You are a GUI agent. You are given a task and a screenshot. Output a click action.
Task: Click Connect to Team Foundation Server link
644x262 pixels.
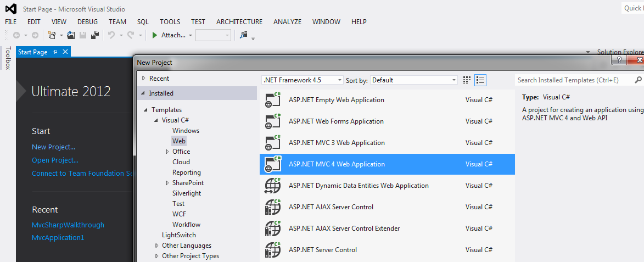[83, 174]
